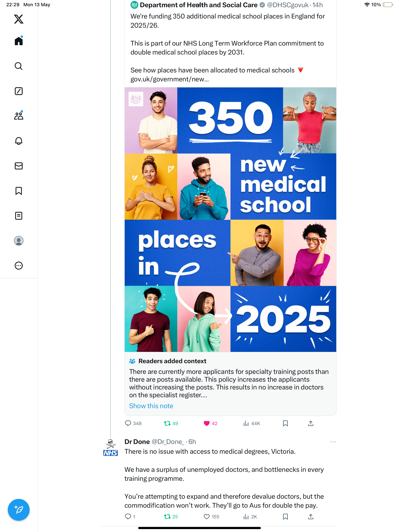Open Grok slash icon in sidebar

[x=19, y=91]
